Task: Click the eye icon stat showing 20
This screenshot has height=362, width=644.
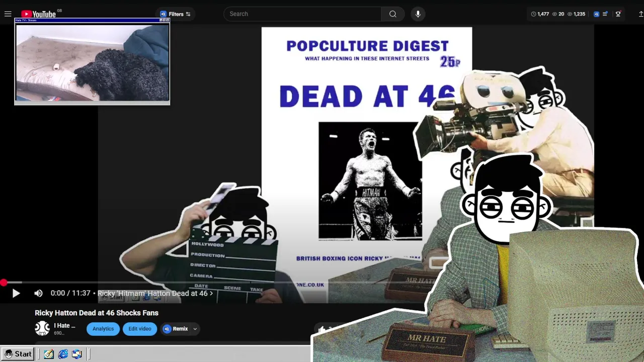Action: click(x=558, y=14)
